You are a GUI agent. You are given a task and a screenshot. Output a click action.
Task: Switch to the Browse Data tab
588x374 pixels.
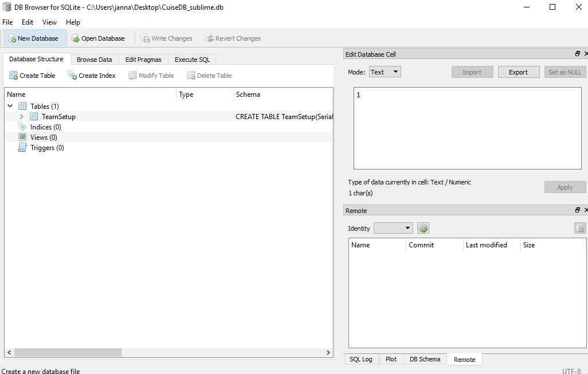(x=95, y=60)
